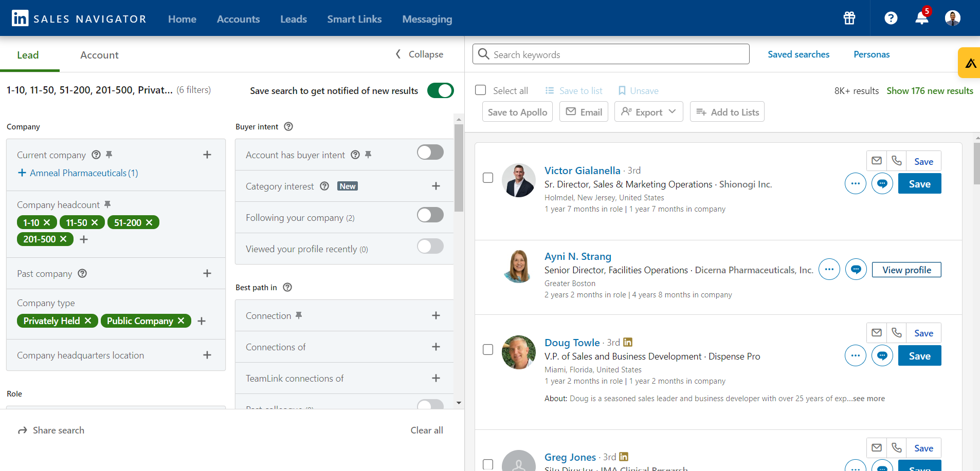The image size is (980, 471).
Task: Select Doug Towle's checkbox
Action: point(488,350)
